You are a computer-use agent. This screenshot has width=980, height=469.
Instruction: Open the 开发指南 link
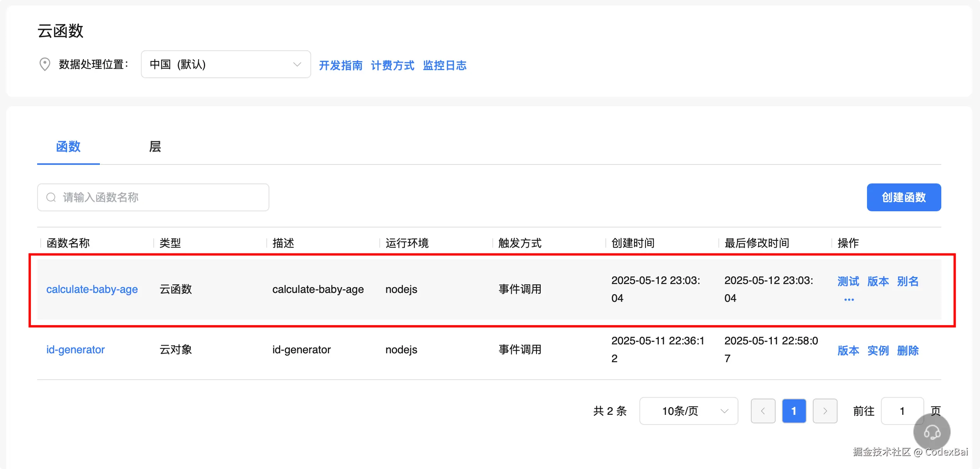tap(341, 65)
